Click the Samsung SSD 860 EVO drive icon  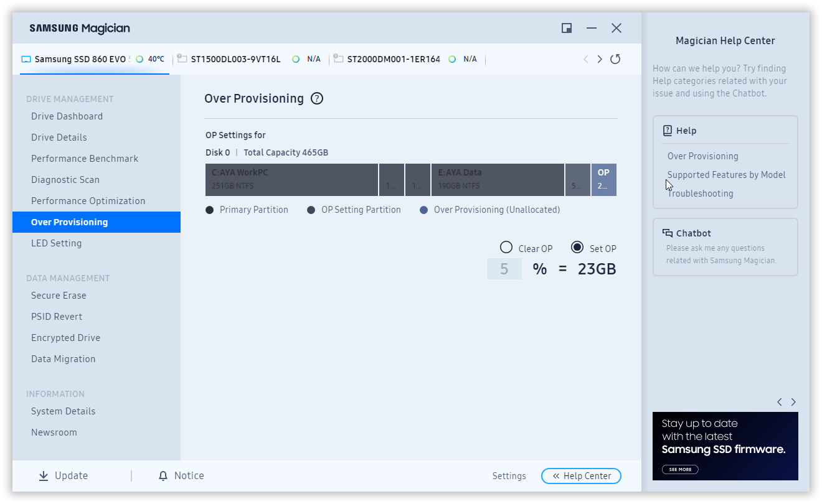[26, 60]
